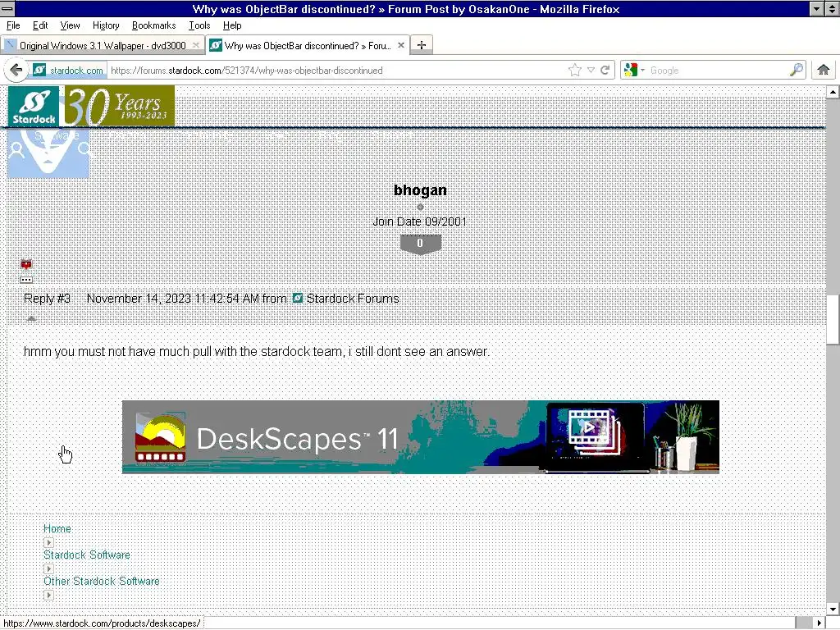Image resolution: width=840 pixels, height=630 pixels.
Task: Click into the Google search field
Action: (x=718, y=71)
